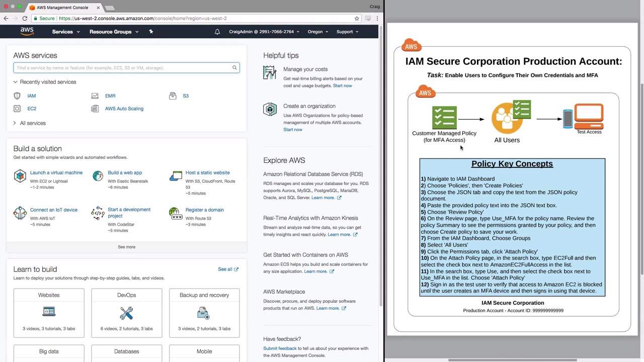Click the Build a web app icon

98,176
